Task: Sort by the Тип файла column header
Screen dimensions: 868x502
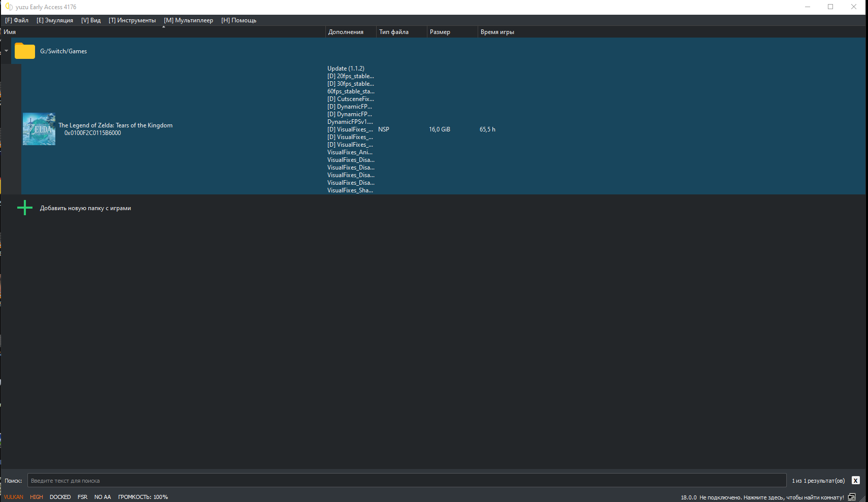Action: [401, 32]
